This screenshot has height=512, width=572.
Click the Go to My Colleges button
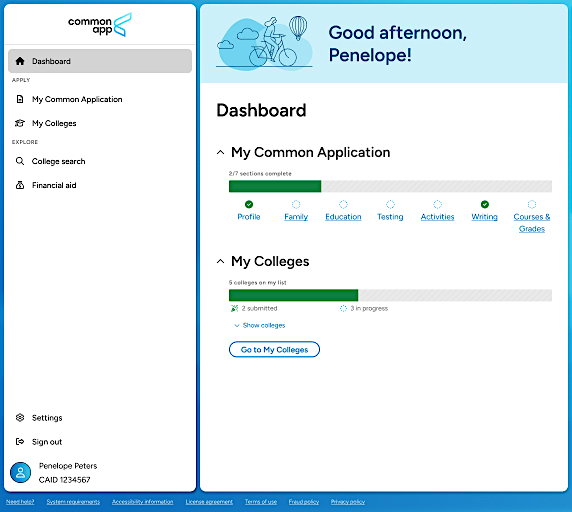[x=274, y=349]
